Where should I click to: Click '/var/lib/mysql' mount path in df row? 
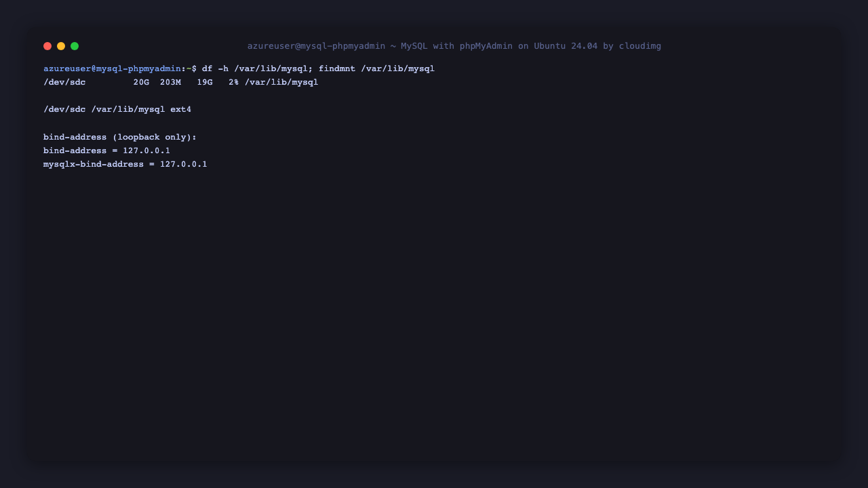[x=281, y=83]
